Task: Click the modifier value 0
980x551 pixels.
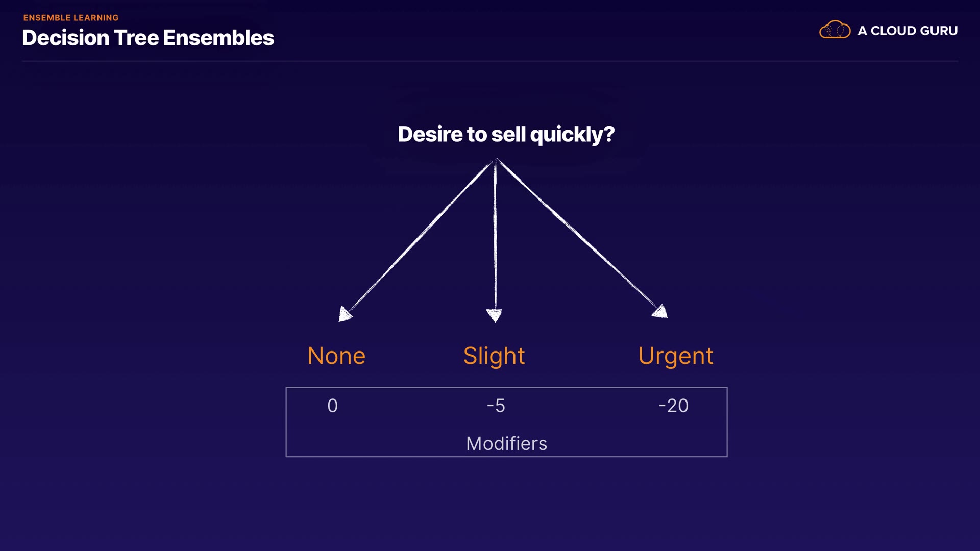Action: 332,406
